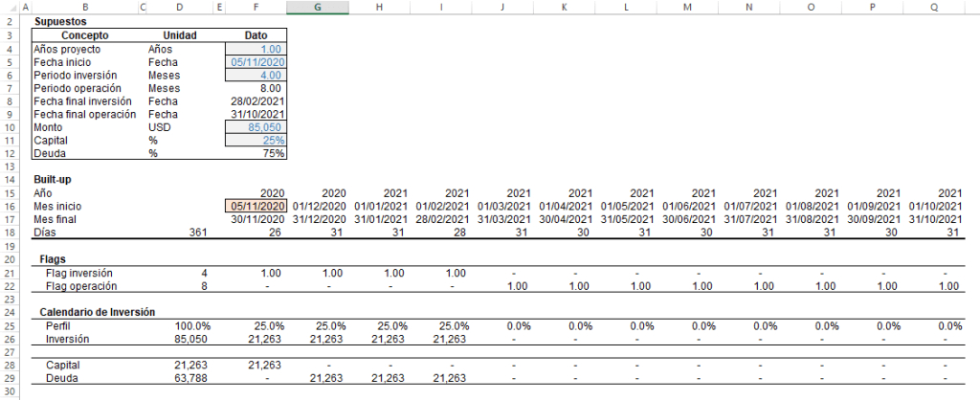980x400 pixels.
Task: Select the Monto input cell 85,050
Action: [x=256, y=127]
